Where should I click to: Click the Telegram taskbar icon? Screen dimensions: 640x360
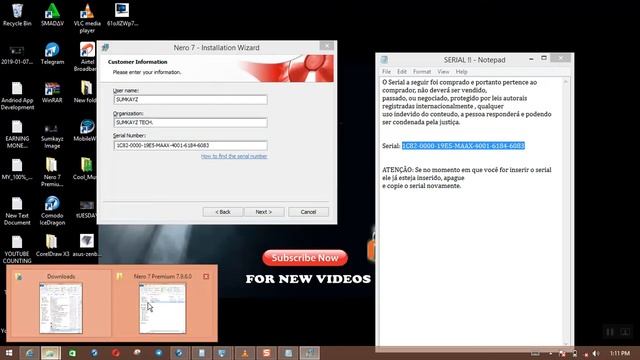point(158,353)
